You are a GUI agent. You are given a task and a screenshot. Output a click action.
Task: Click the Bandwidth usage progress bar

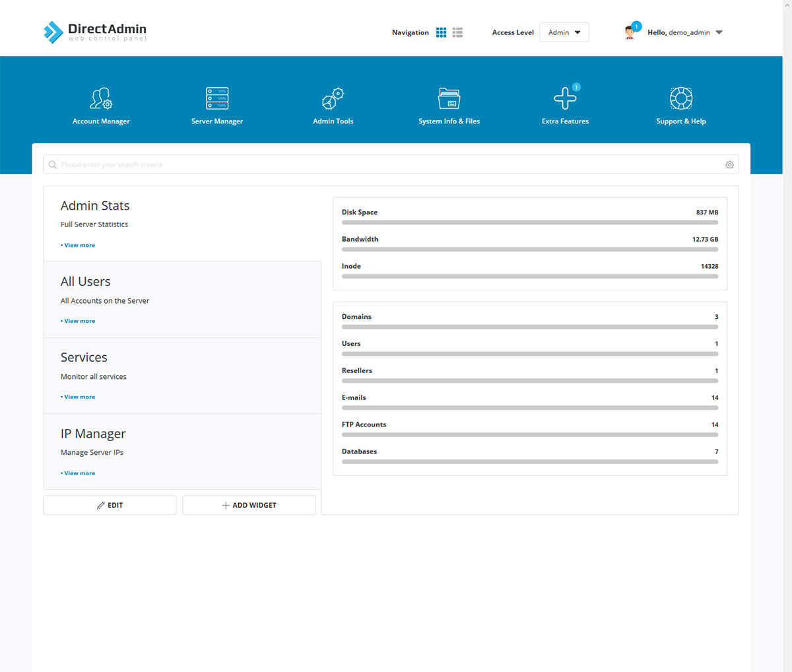click(x=530, y=249)
